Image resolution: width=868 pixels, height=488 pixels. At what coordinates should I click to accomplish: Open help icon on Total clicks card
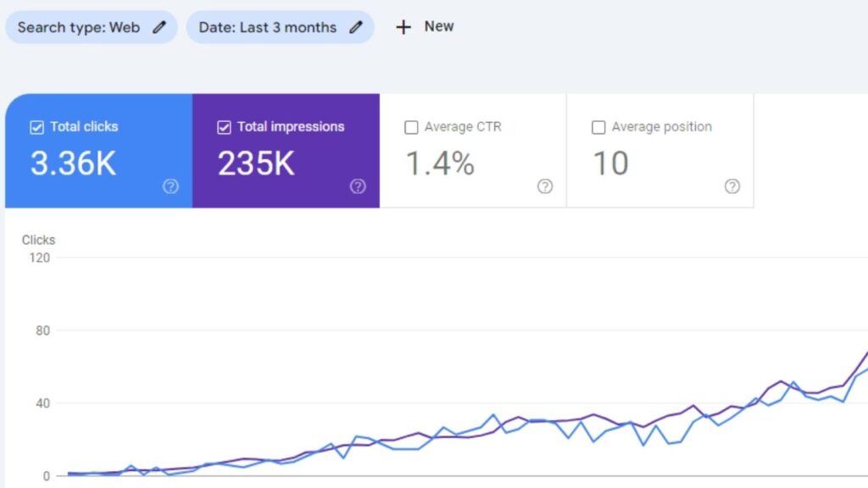[x=170, y=186]
